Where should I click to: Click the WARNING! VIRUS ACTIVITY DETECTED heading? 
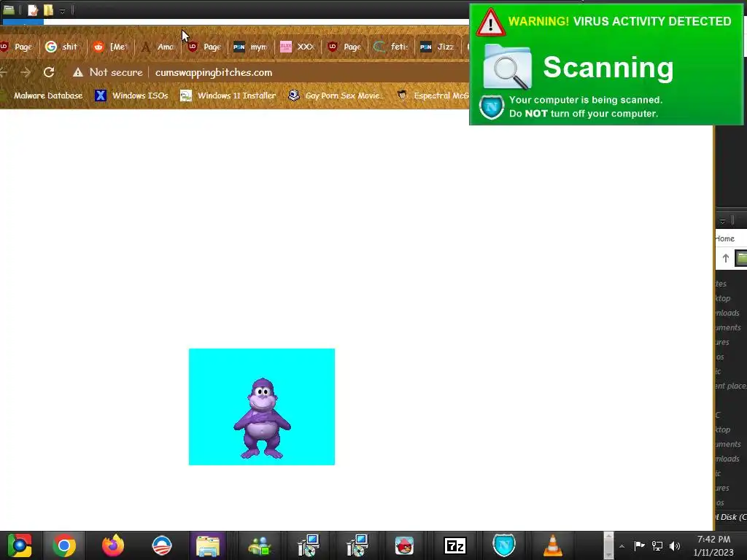pos(620,21)
